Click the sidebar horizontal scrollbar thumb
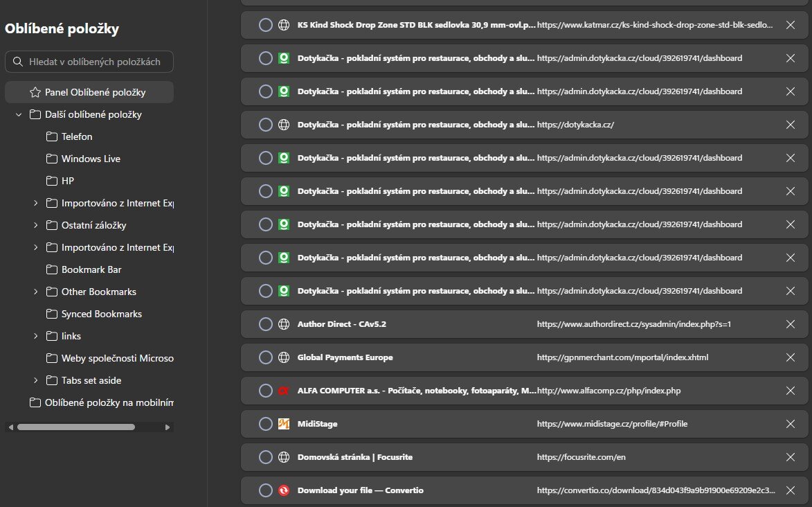The width and height of the screenshot is (812, 507). [x=76, y=427]
